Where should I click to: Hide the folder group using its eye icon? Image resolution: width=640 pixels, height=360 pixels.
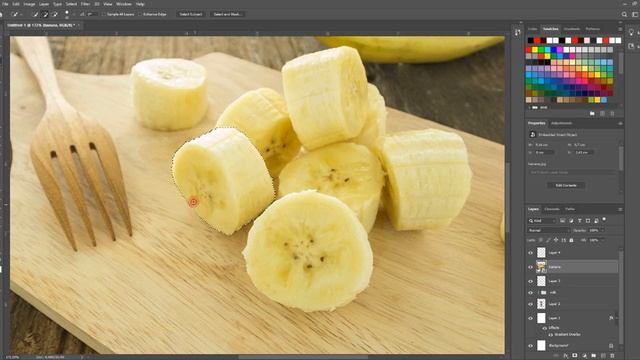tap(531, 293)
